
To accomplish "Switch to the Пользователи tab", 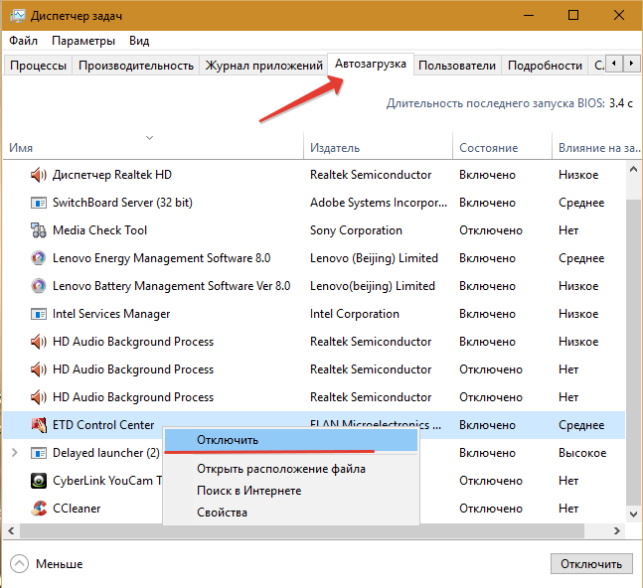I will click(x=457, y=66).
